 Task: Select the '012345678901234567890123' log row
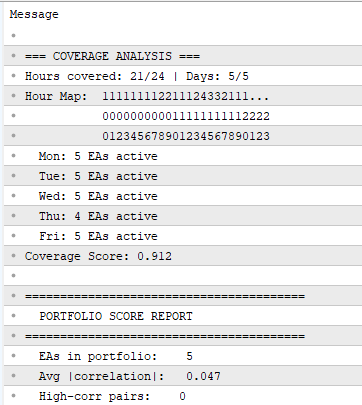click(x=183, y=136)
